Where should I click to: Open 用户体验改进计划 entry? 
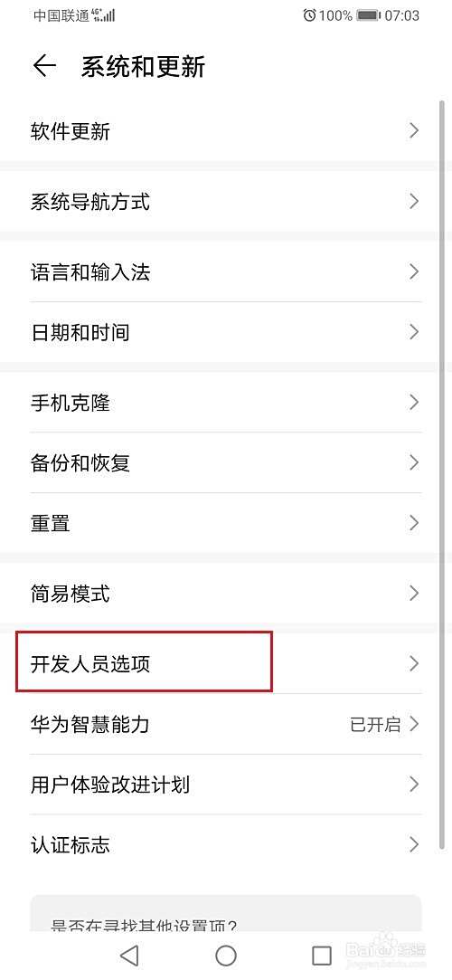pos(226,785)
